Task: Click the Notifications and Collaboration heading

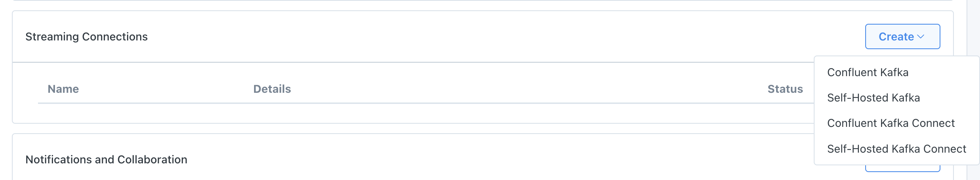Action: click(106, 160)
